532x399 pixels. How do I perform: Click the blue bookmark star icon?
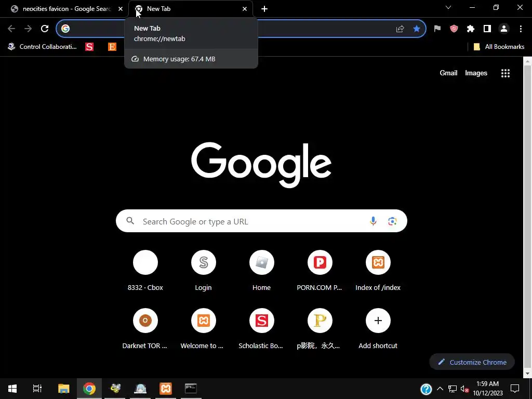pos(417,29)
